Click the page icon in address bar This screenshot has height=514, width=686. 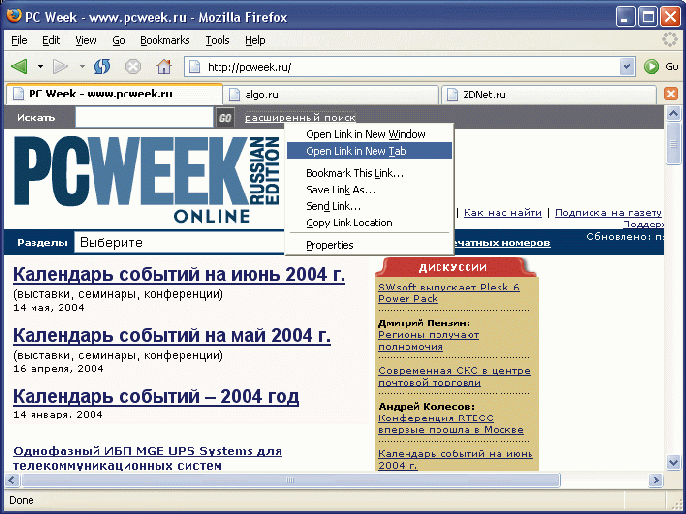(x=194, y=67)
